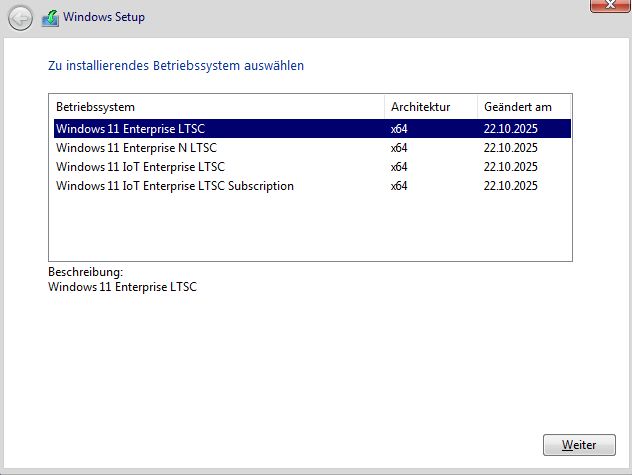The image size is (632, 475).
Task: Click the Geändert am column header
Action: coord(524,107)
